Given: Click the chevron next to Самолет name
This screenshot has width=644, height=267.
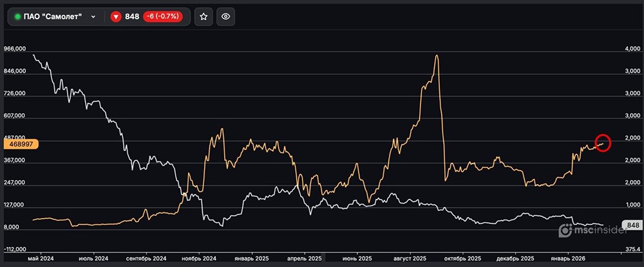Looking at the screenshot, I should 94,17.
